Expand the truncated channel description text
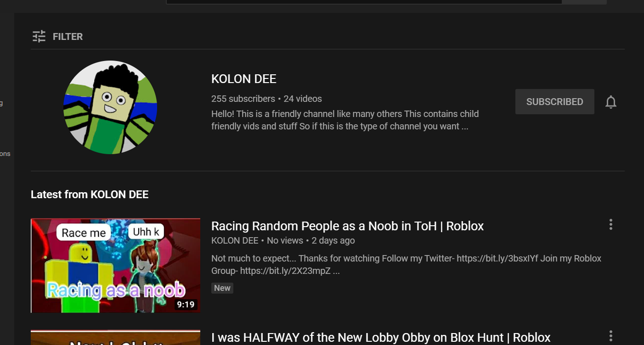Image resolution: width=644 pixels, height=345 pixels. tap(345, 120)
